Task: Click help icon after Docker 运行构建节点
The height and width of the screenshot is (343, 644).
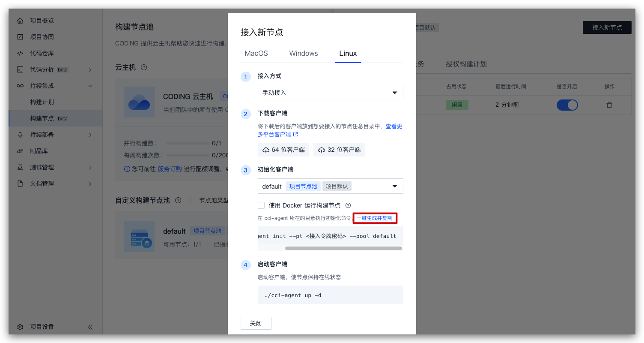Action: [x=348, y=205]
